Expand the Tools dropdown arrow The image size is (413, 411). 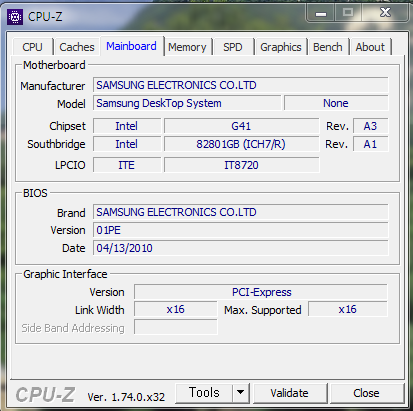click(x=240, y=393)
